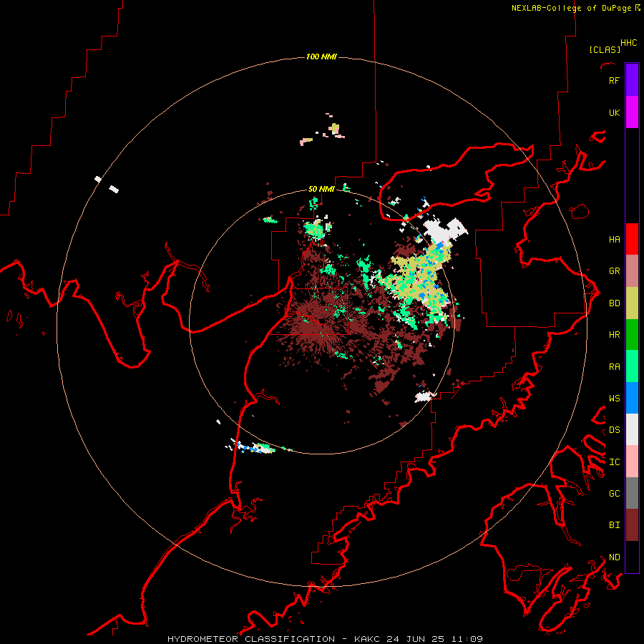Pick the RA light green legend swatch
The image size is (644, 644).
[x=632, y=366]
